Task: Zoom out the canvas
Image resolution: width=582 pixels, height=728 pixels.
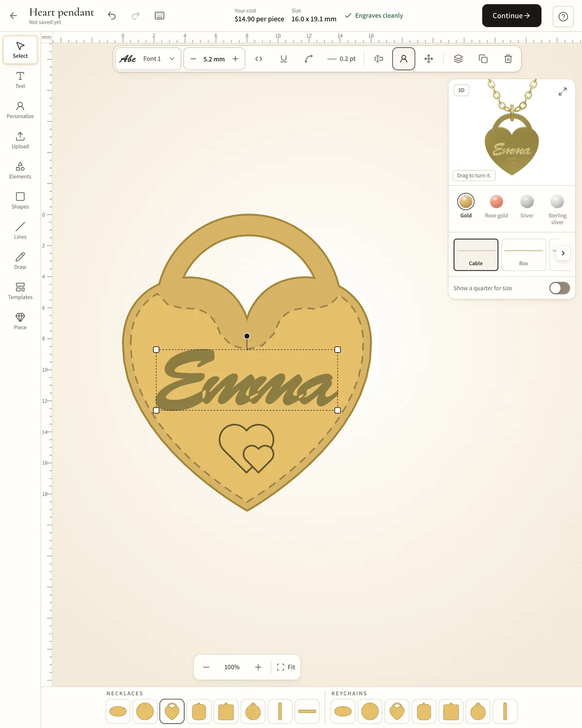Action: (x=206, y=667)
